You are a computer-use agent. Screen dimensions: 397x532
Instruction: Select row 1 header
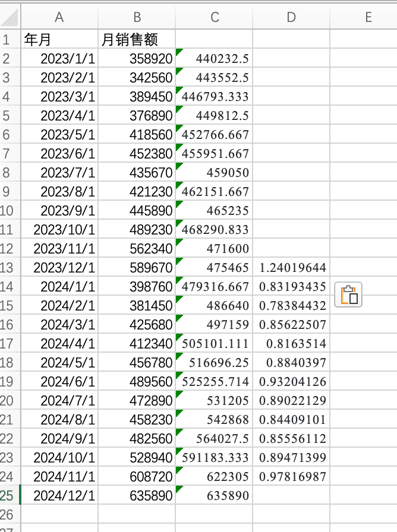[x=7, y=40]
